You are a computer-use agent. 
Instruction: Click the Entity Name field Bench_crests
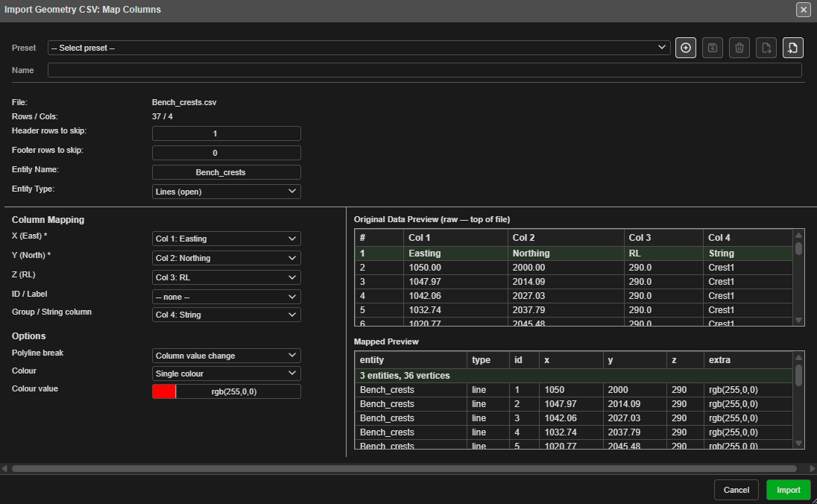click(226, 172)
